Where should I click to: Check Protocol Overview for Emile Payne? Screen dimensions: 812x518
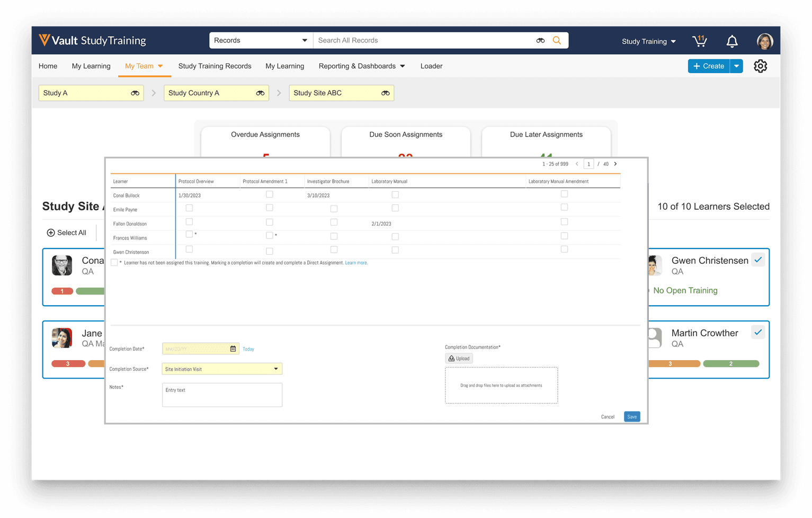189,208
